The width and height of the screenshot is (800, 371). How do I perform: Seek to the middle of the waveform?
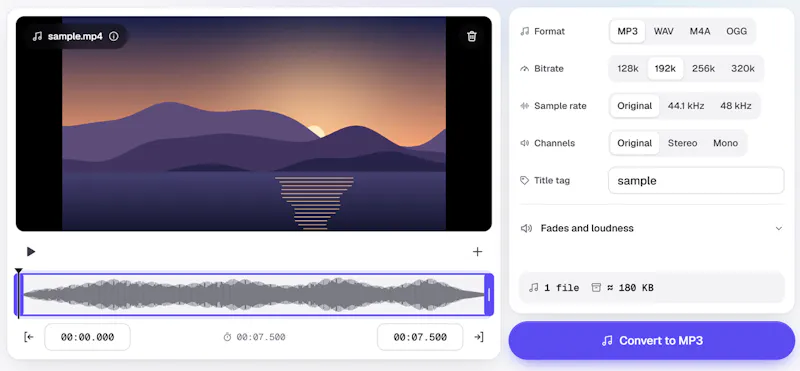(254, 294)
